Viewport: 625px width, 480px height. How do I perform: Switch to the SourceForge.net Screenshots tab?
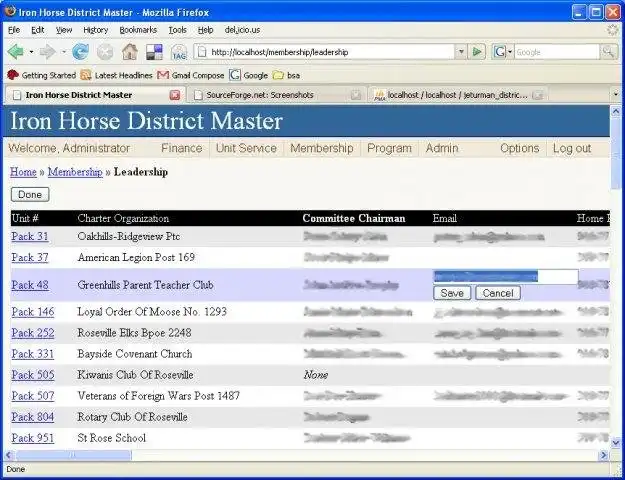click(278, 95)
